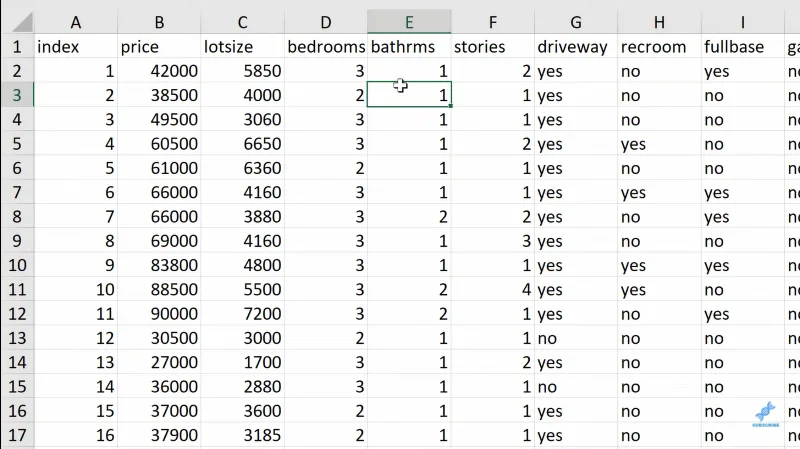Click stories value 3 in row 9
Screen dimensions: 800x449
(492, 241)
